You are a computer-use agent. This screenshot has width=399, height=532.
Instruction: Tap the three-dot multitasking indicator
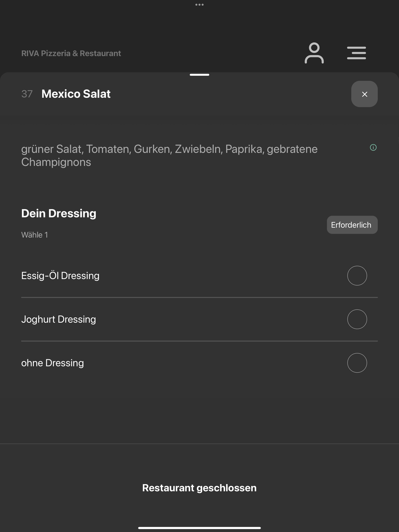pos(199,4)
